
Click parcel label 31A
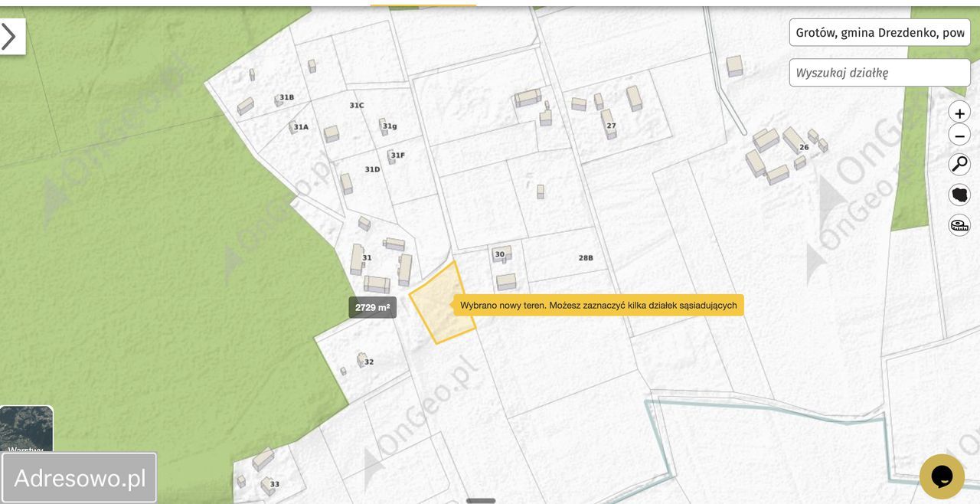(301, 127)
